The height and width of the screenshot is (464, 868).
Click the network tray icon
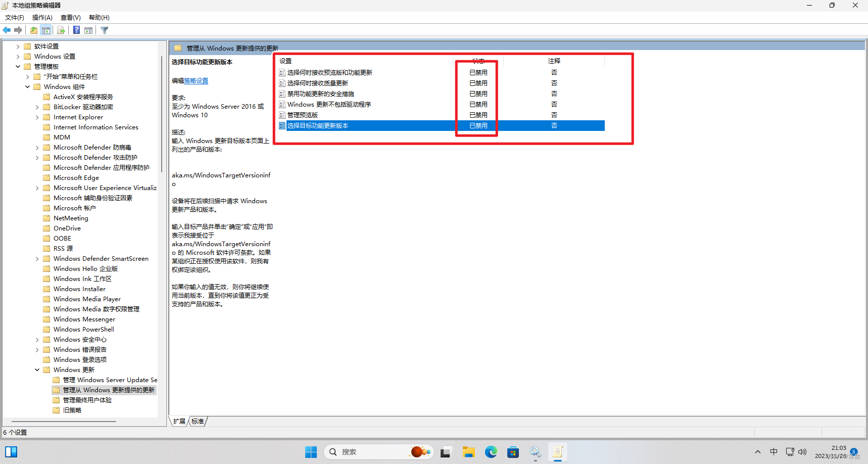click(790, 452)
